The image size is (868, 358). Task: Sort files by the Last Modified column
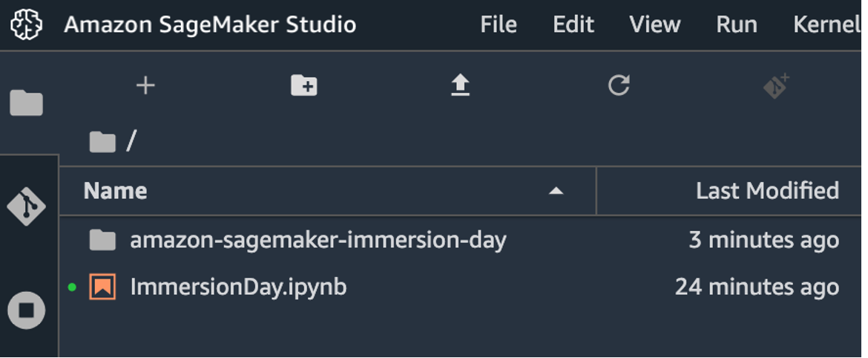pos(767,191)
